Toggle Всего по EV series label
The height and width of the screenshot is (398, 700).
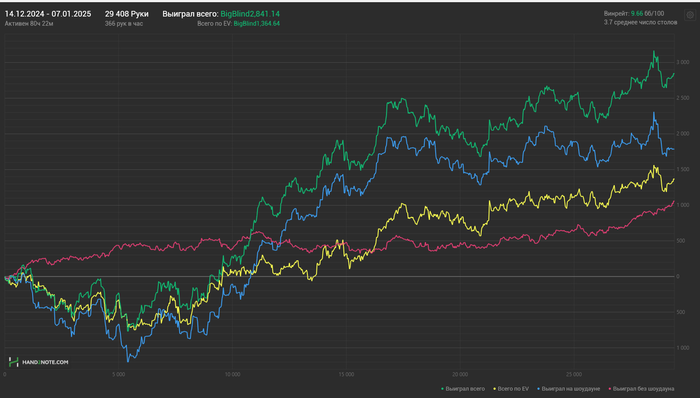[x=513, y=389]
